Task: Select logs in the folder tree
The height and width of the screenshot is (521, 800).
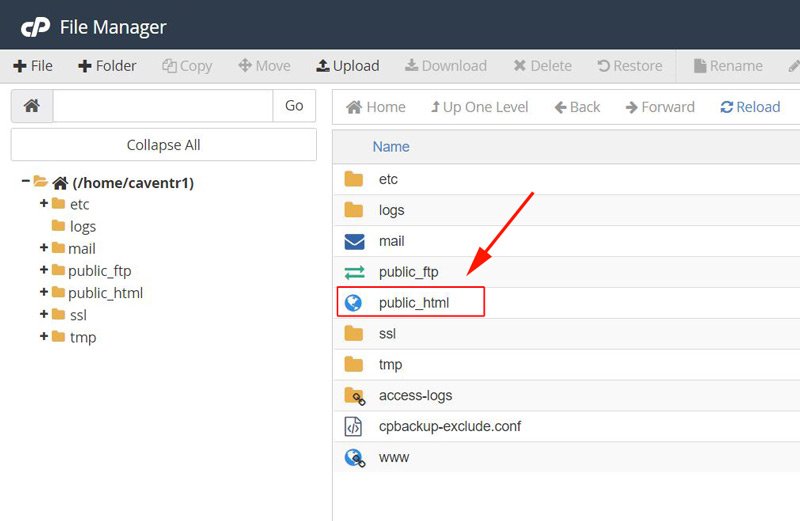Action: pyautogui.click(x=83, y=227)
